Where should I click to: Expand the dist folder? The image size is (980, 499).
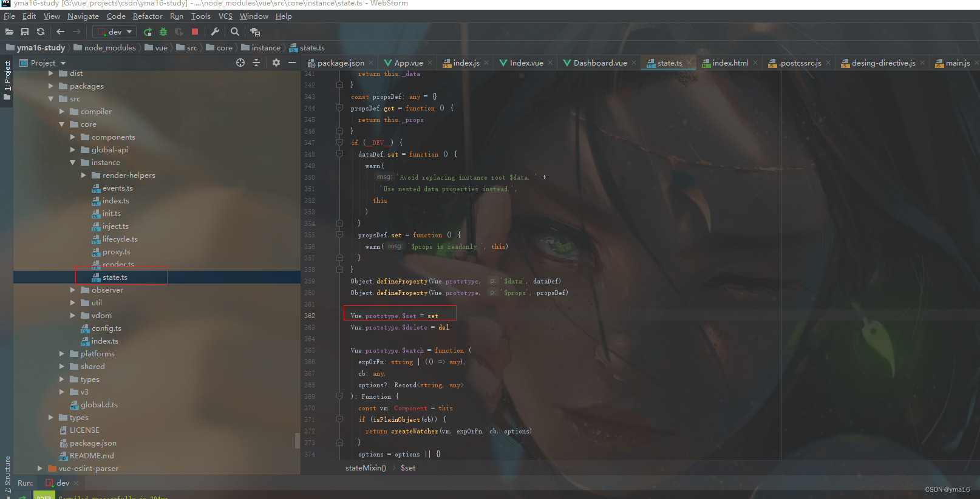coord(51,73)
